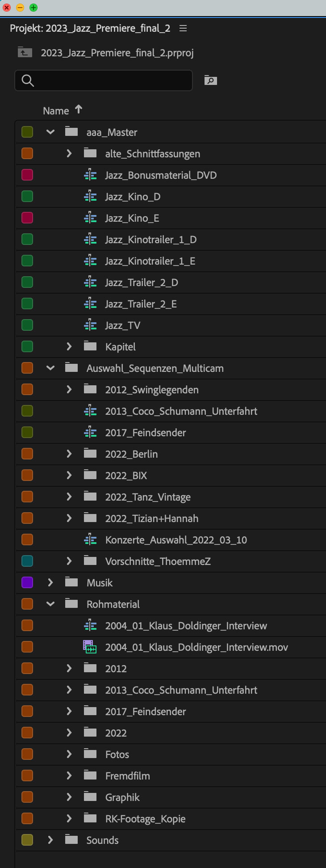
Task: Click the sequence icon next to Jazz_Kino_E
Action: (x=90, y=218)
